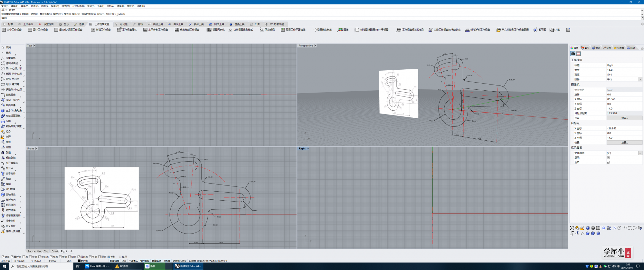Switch to the 曲线工具 toolbar tab
This screenshot has height=270, width=644.
(156, 24)
